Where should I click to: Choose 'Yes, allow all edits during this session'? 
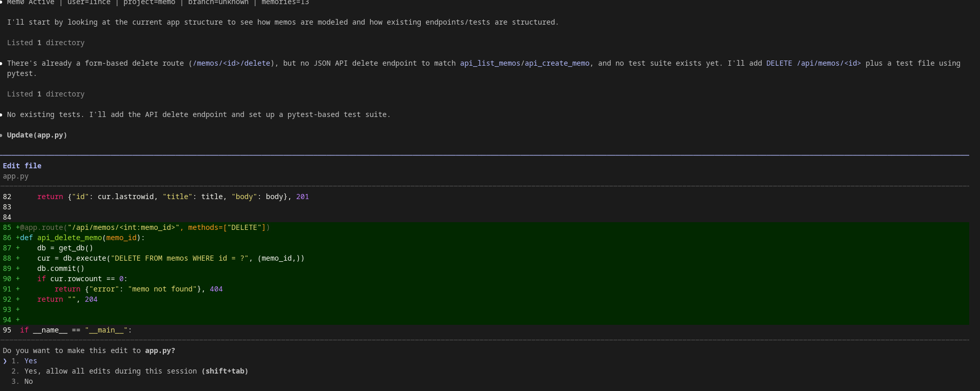pos(129,371)
